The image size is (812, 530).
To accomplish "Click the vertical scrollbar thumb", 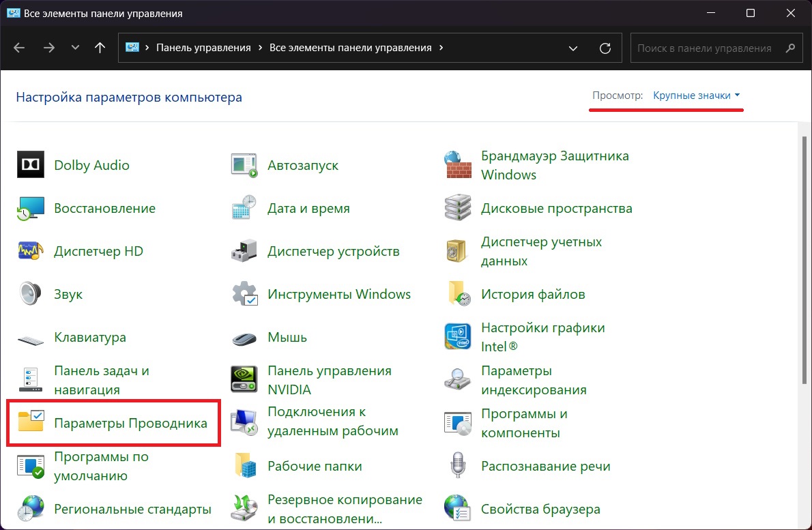I will [804, 261].
